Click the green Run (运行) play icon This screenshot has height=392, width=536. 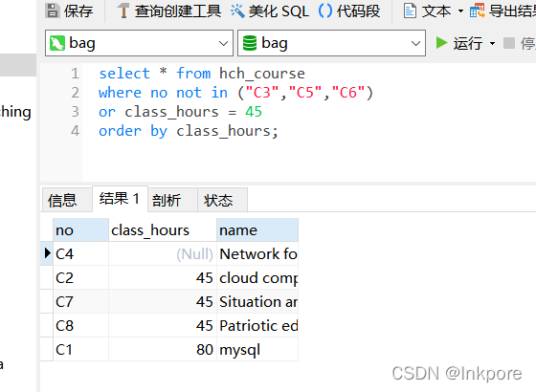pos(441,43)
